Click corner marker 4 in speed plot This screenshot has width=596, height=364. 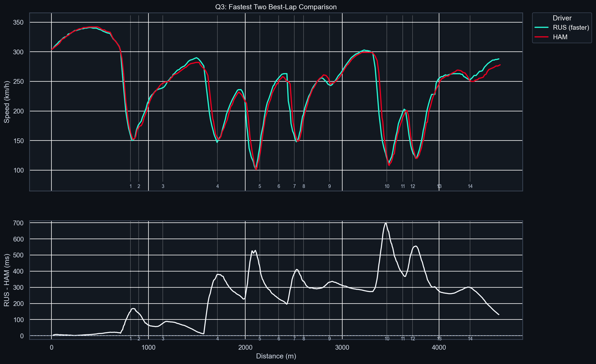(x=218, y=186)
